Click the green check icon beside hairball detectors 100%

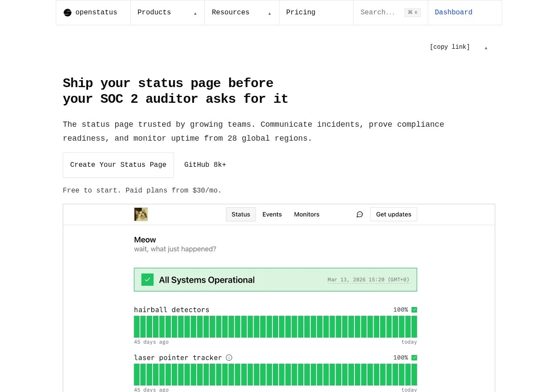[414, 310]
